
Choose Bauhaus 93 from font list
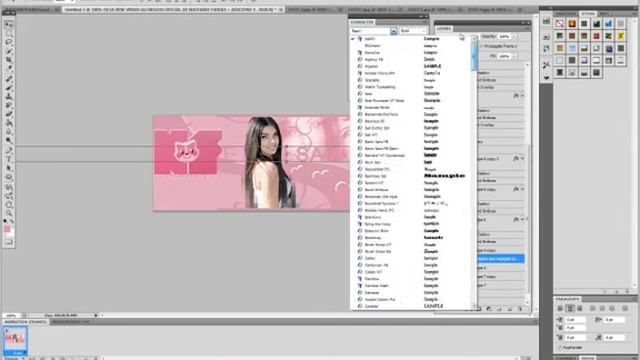point(411,121)
